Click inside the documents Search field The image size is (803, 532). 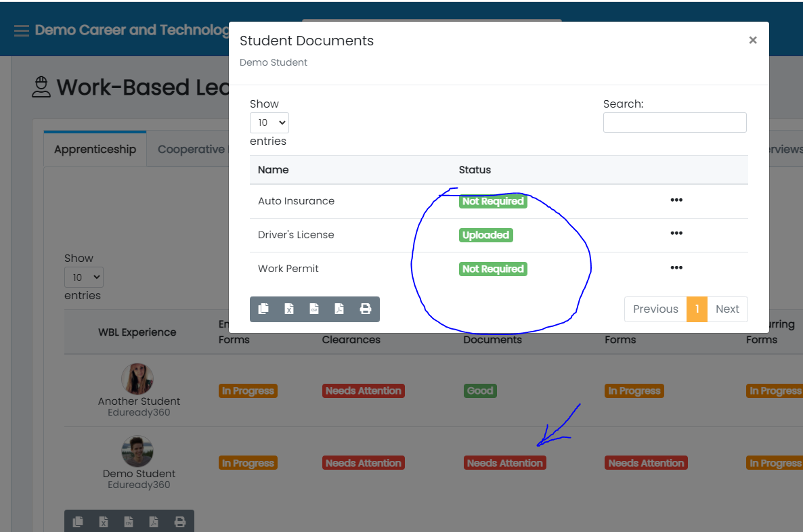[674, 123]
